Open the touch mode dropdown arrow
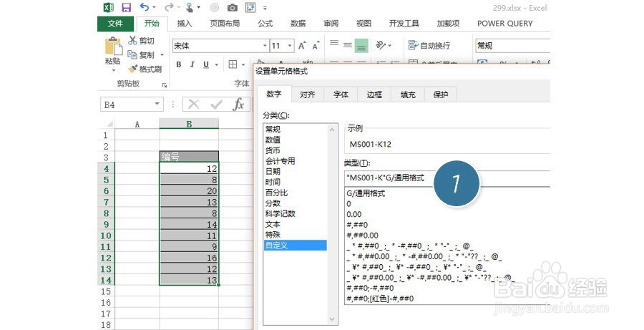 click(199, 7)
